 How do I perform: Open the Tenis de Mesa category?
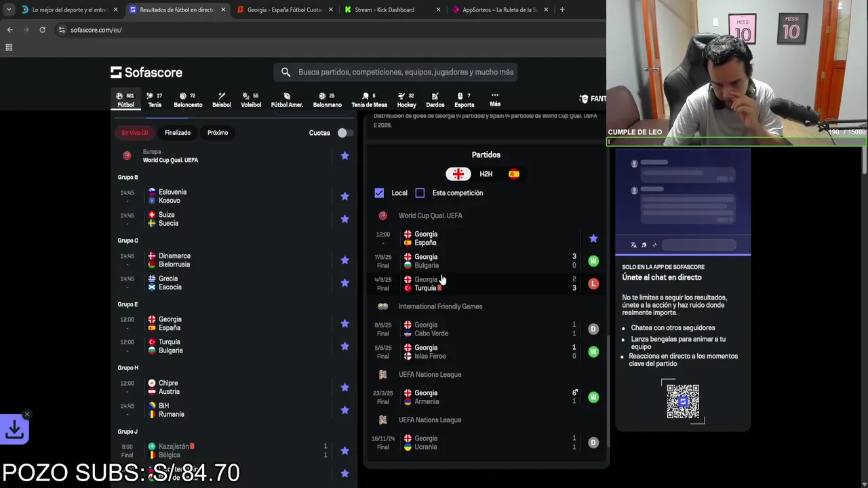click(369, 100)
